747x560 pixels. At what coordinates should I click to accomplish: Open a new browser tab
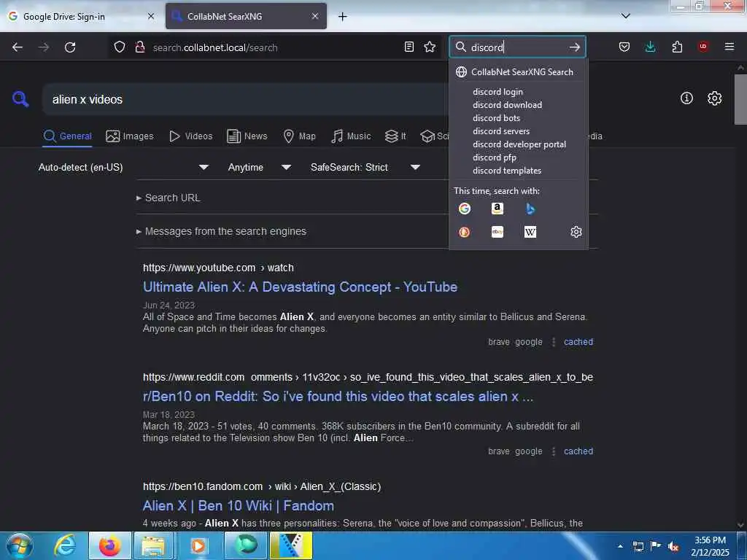343,17
